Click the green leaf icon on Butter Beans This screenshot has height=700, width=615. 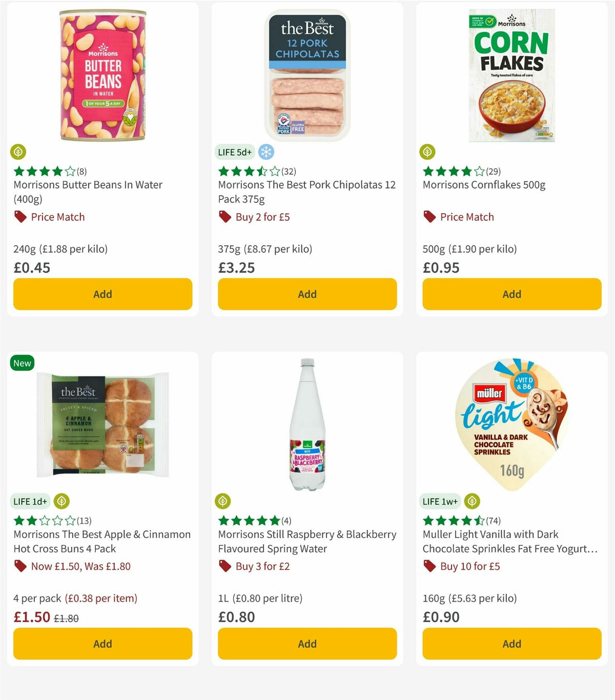coord(19,152)
